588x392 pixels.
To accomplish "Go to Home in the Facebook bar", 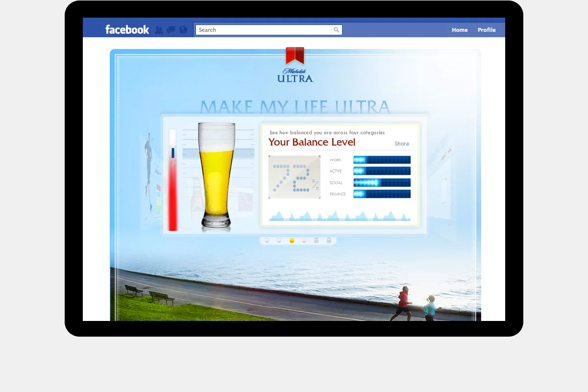I will (460, 30).
